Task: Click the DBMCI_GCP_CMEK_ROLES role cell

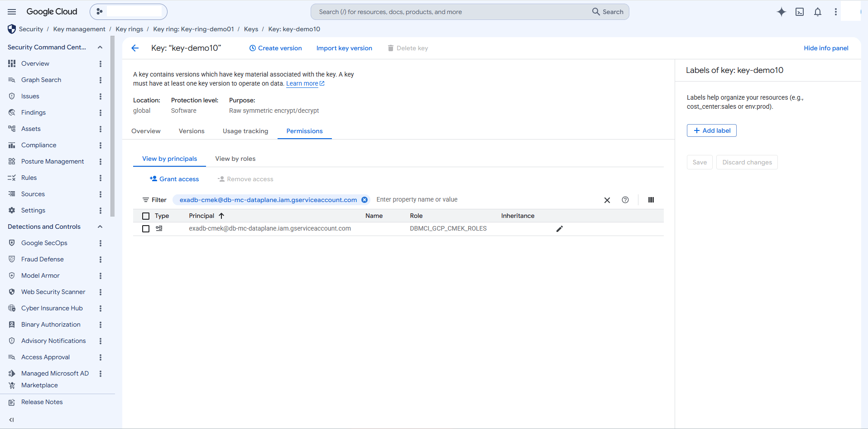Action: pos(448,229)
